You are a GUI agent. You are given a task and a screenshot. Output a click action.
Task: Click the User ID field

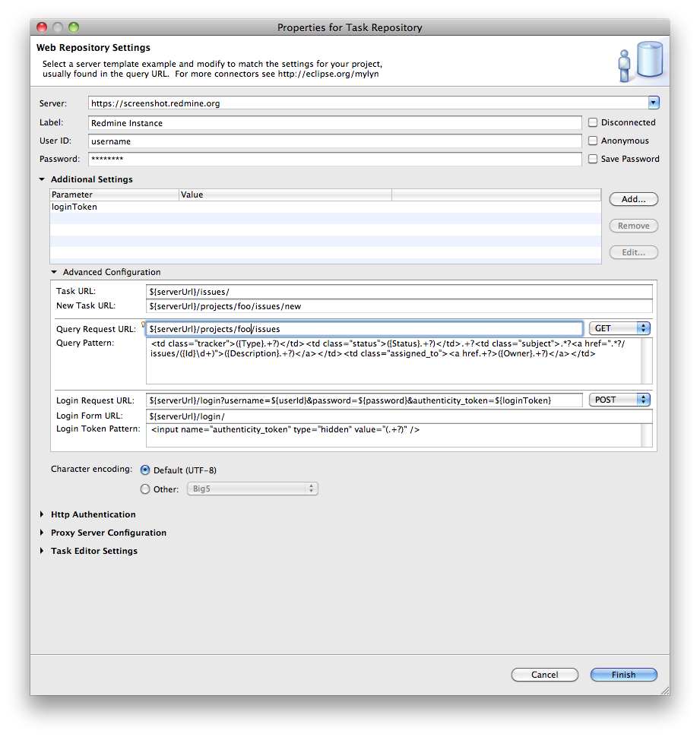334,141
